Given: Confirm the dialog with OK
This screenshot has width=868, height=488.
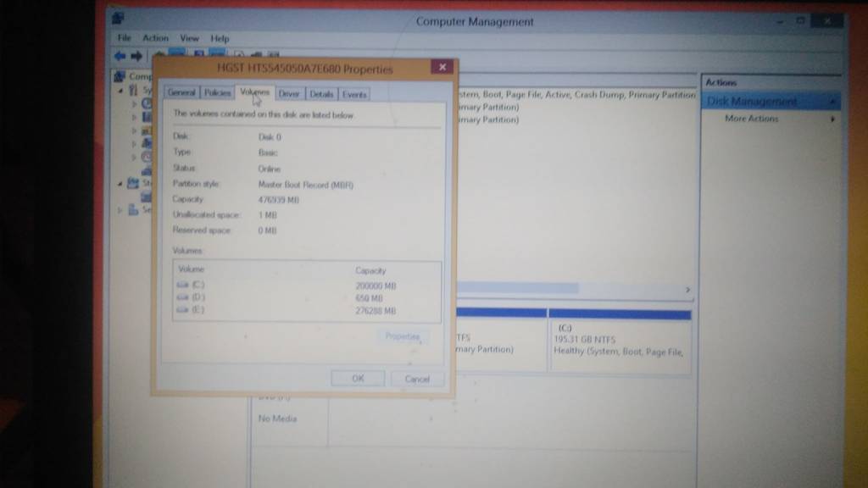Looking at the screenshot, I should pos(359,379).
